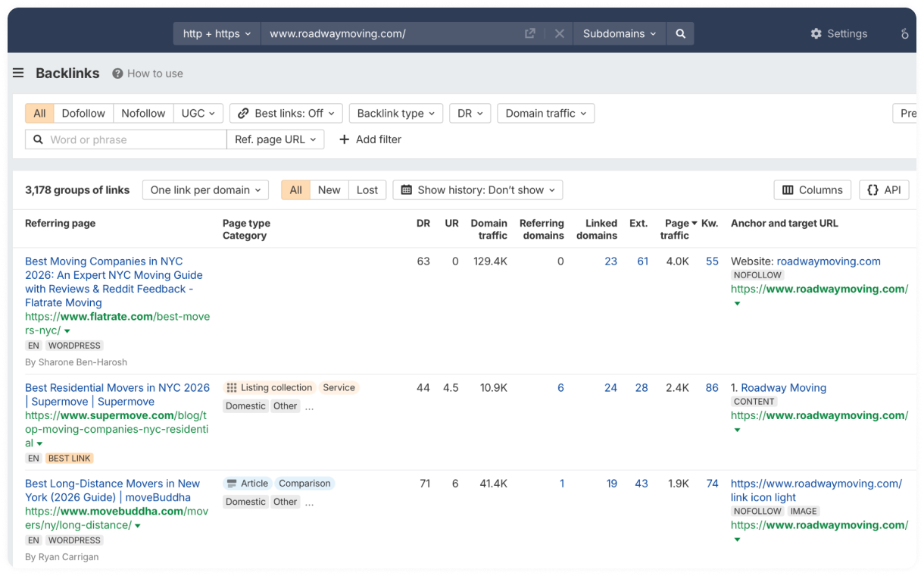Click the BEST LINK badge
Screen dimensions: 924x576
point(69,458)
